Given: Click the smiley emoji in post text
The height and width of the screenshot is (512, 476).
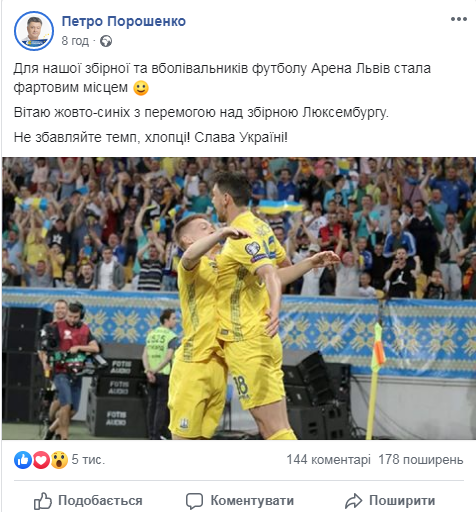Looking at the screenshot, I should coord(141,88).
